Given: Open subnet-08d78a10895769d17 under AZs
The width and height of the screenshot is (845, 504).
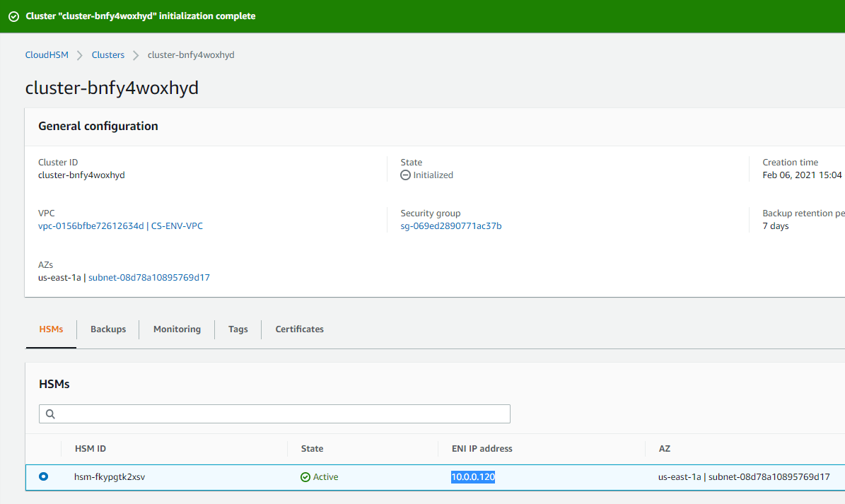Looking at the screenshot, I should pos(148,277).
